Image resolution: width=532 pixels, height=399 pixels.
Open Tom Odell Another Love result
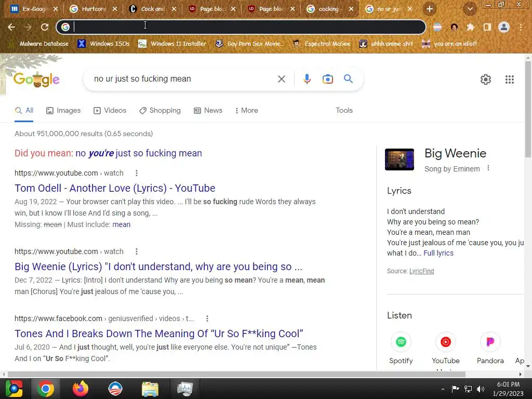coord(115,188)
